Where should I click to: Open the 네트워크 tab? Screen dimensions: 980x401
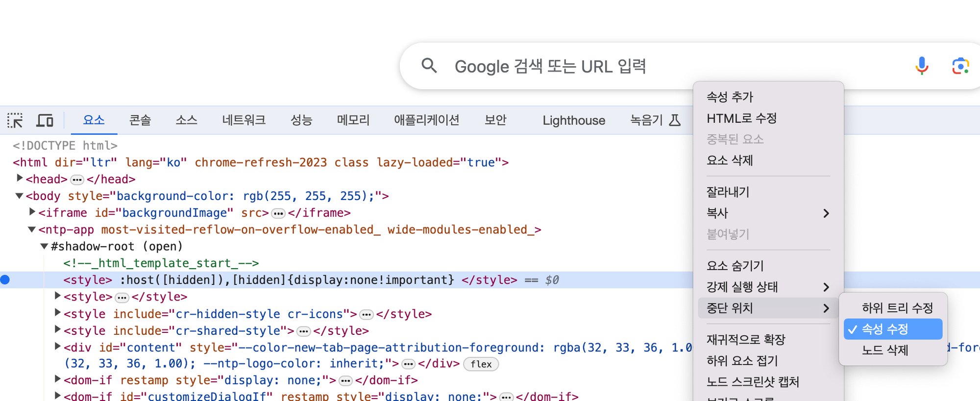(244, 120)
